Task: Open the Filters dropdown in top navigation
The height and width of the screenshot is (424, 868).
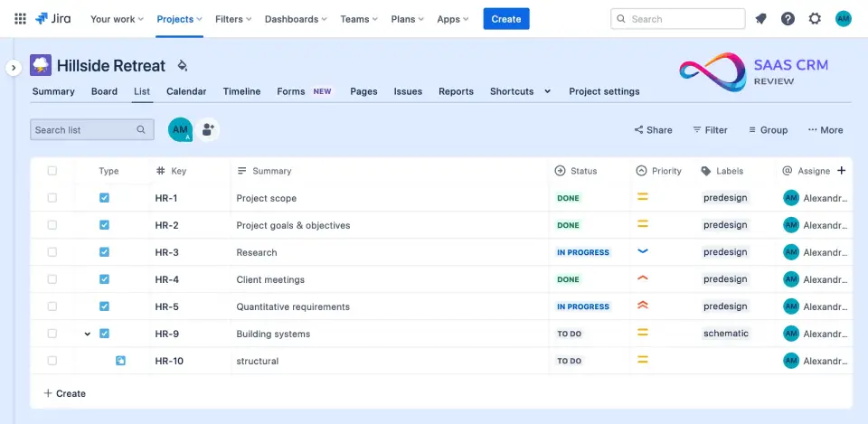Action: point(233,19)
